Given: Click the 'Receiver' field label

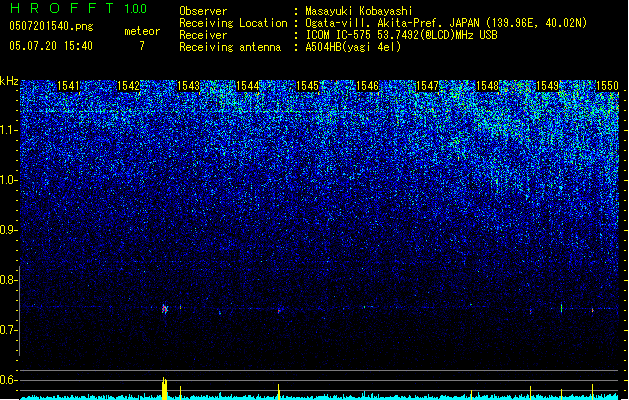Looking at the screenshot, I should 203,35.
